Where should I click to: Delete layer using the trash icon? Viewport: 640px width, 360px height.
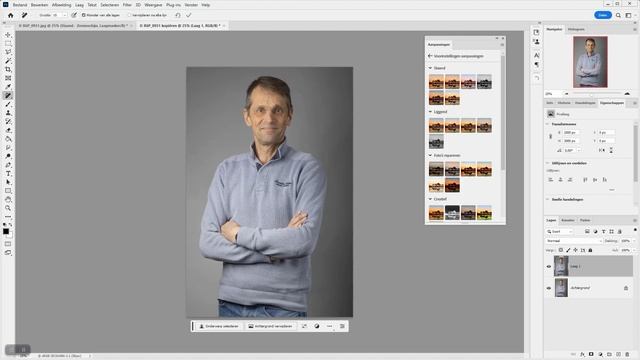point(627,354)
